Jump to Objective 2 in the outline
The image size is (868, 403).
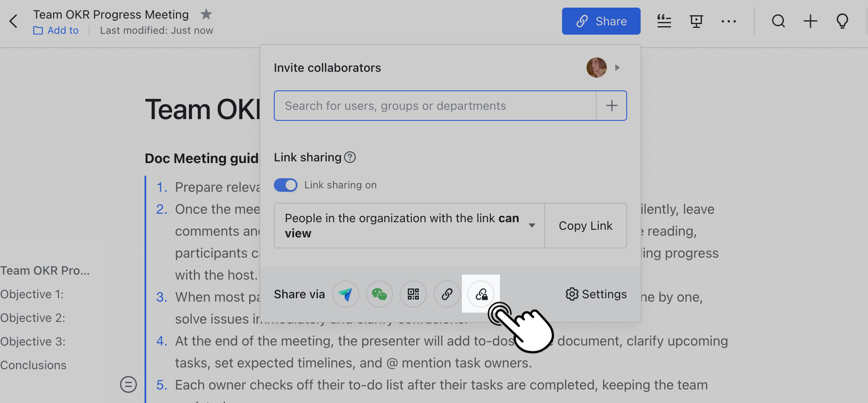pos(33,318)
